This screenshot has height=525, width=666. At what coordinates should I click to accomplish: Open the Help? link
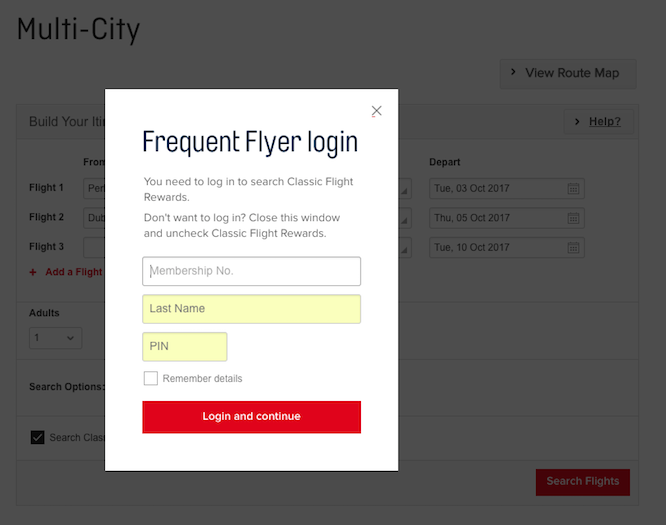604,122
